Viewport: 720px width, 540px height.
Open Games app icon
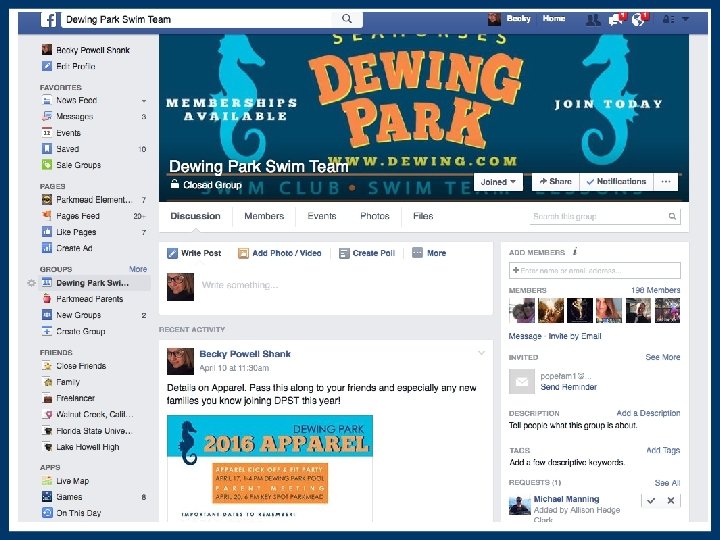pyautogui.click(x=47, y=497)
